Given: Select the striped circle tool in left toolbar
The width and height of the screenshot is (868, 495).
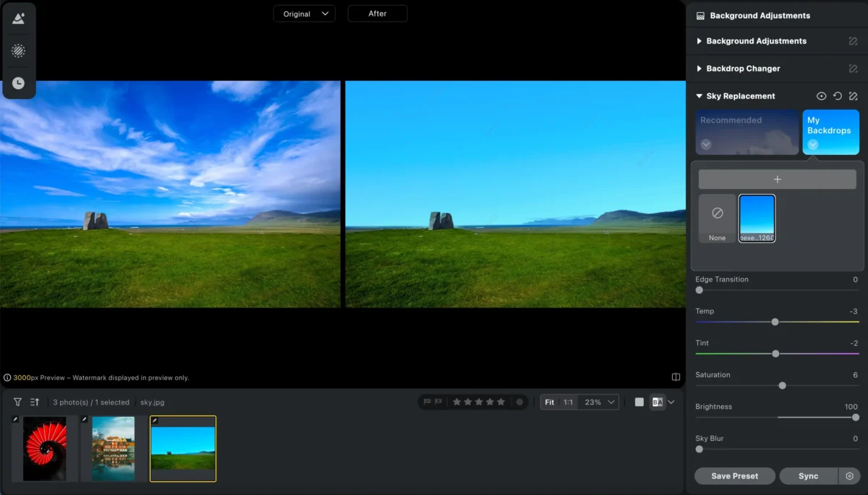Looking at the screenshot, I should pos(18,51).
